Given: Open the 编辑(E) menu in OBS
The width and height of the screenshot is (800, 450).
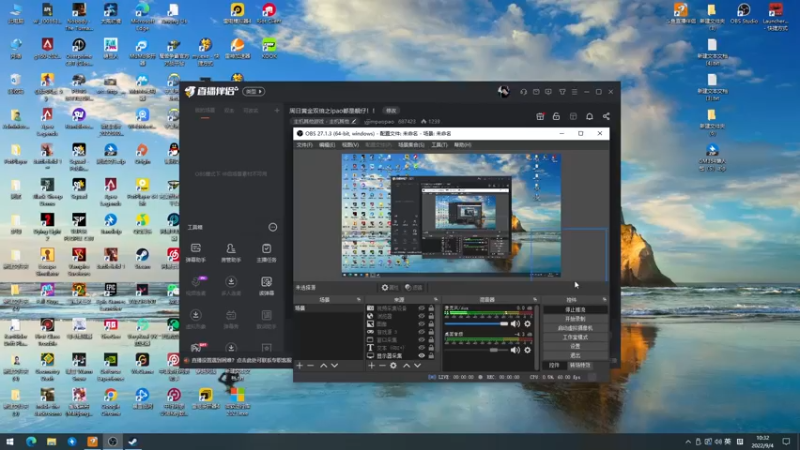Looking at the screenshot, I should pyautogui.click(x=327, y=145).
